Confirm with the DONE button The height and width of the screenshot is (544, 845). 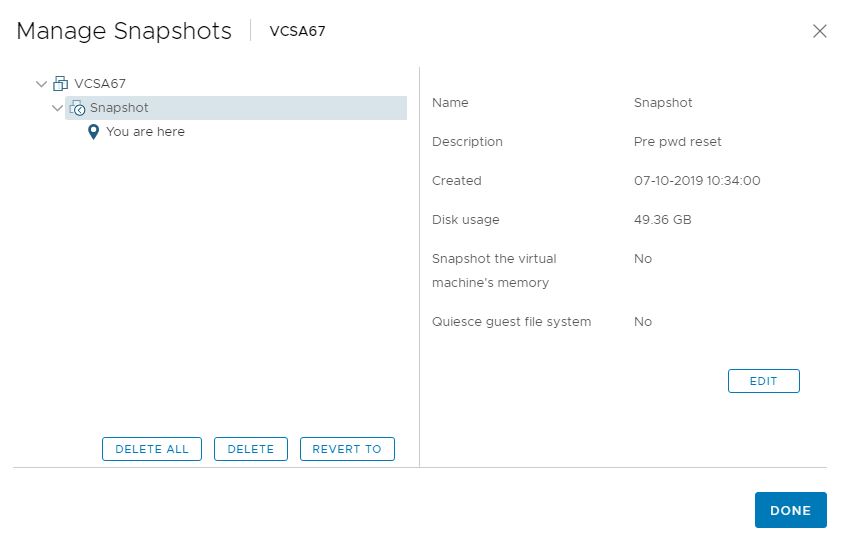click(x=790, y=510)
